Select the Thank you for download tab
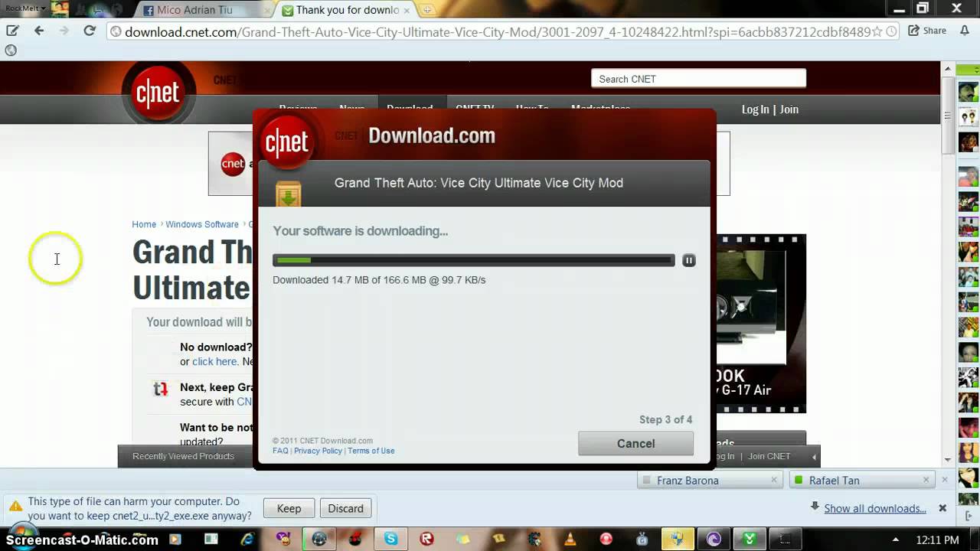 click(346, 10)
